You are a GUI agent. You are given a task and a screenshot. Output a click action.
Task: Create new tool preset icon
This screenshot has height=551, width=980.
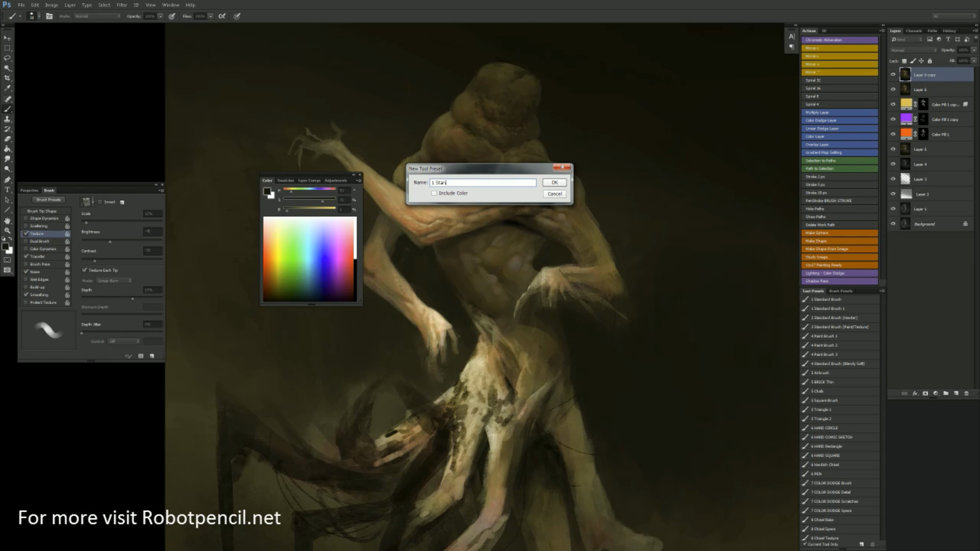click(x=862, y=544)
